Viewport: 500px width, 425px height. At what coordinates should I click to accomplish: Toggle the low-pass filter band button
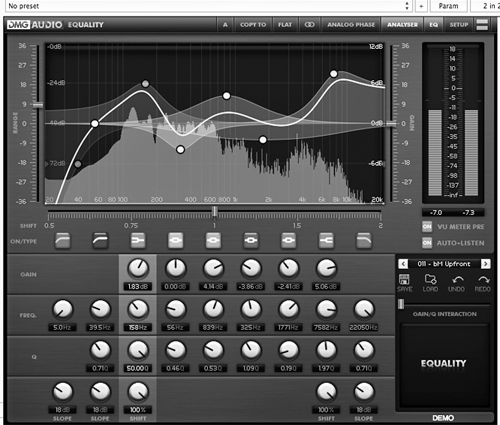pyautogui.click(x=364, y=241)
